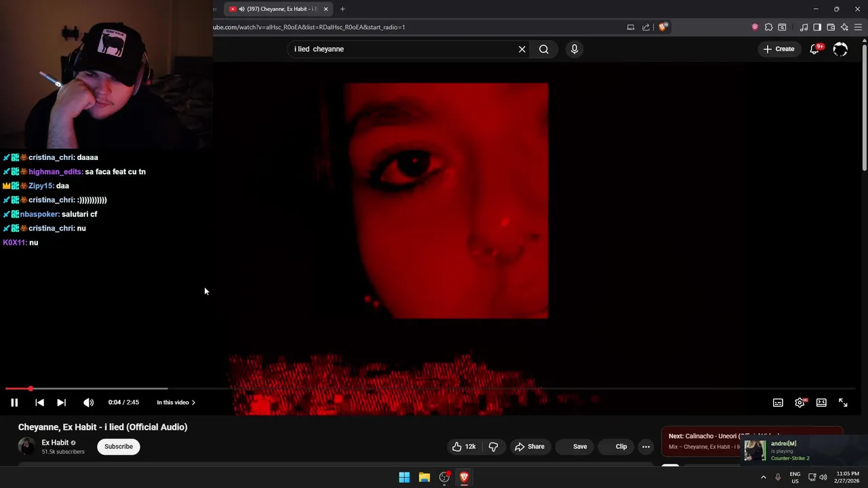Skip to the next video

click(61, 403)
